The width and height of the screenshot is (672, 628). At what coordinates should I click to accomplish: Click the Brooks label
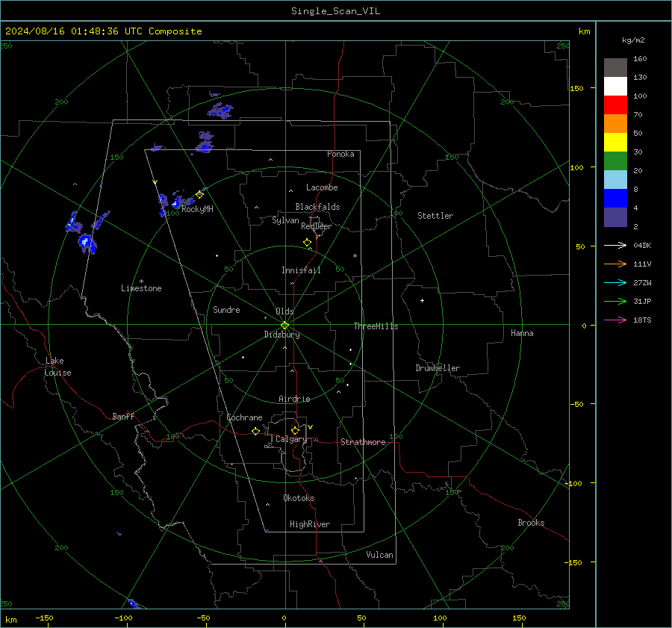(x=531, y=523)
